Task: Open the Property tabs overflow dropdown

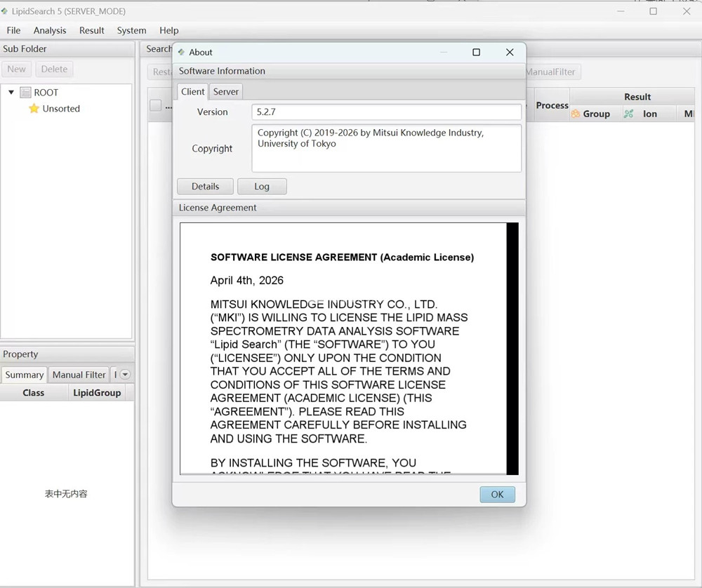Action: [126, 375]
